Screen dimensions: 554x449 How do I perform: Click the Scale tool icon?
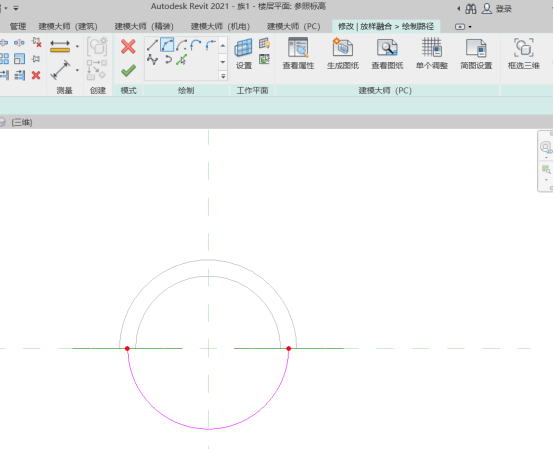coord(19,59)
